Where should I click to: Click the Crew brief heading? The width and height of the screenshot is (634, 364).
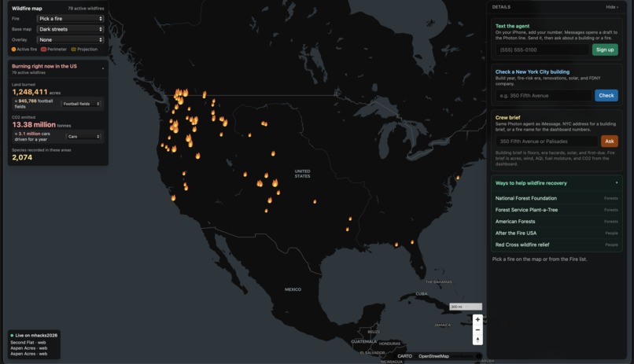coord(508,117)
